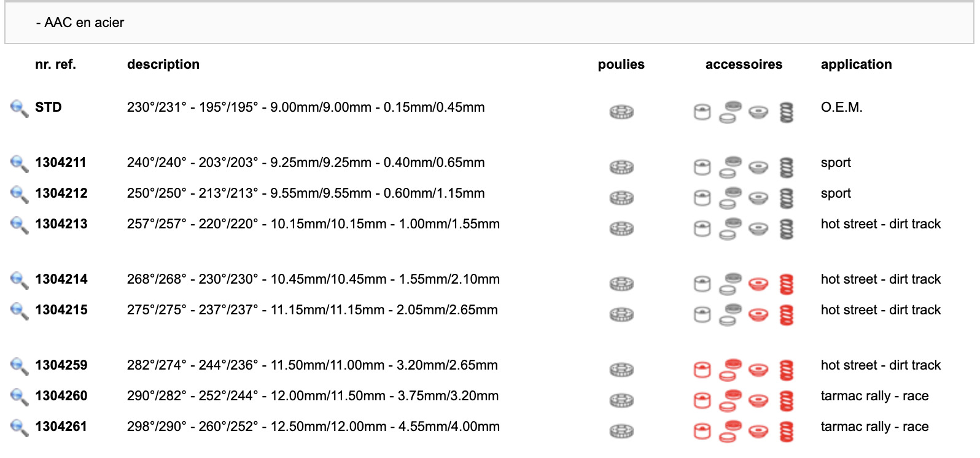Click pulley icon in 1304261 row
This screenshot has width=980, height=458.
[621, 431]
